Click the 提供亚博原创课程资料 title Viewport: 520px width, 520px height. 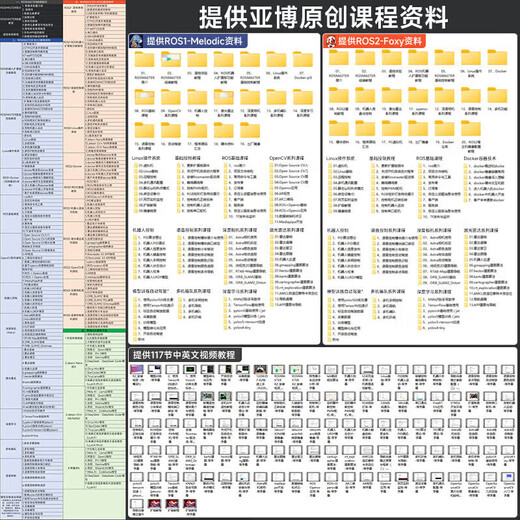(323, 17)
